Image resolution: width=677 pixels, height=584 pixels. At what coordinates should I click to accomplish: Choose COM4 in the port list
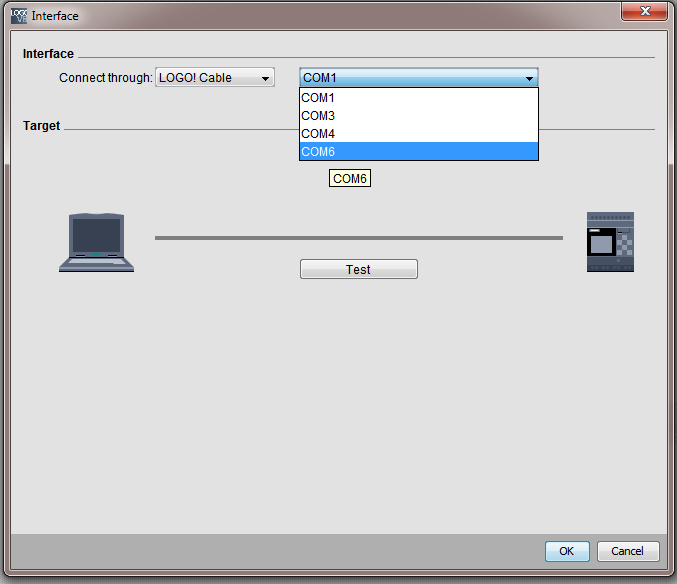click(419, 134)
